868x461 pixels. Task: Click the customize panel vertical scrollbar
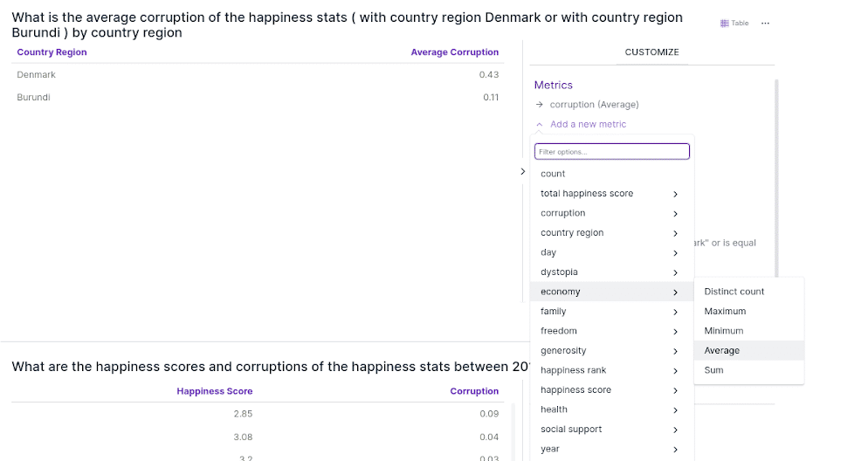[x=776, y=175]
